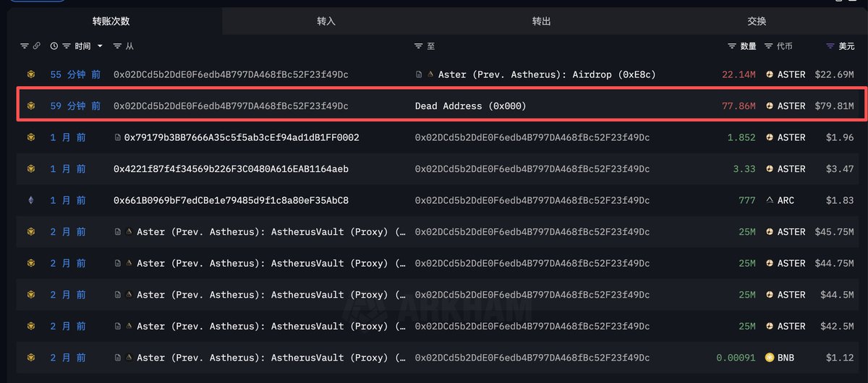Open the 代币 (Token) column filter
Viewport: 868px width, 383px height.
pyautogui.click(x=768, y=46)
